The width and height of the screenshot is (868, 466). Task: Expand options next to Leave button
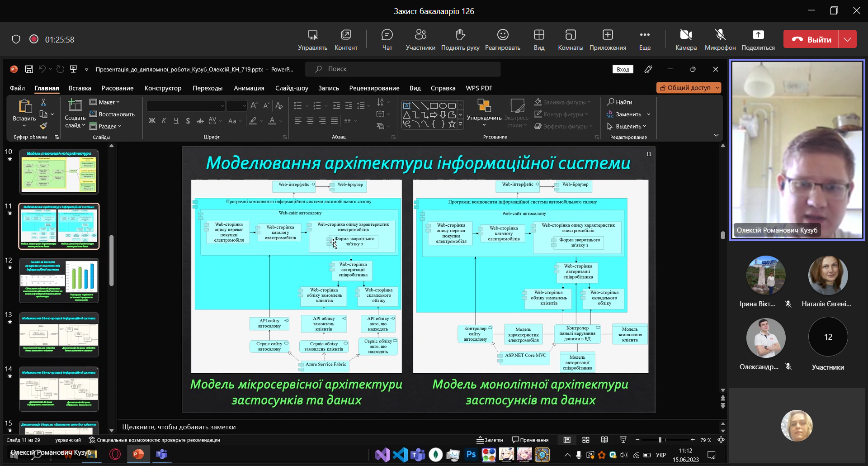tap(847, 39)
